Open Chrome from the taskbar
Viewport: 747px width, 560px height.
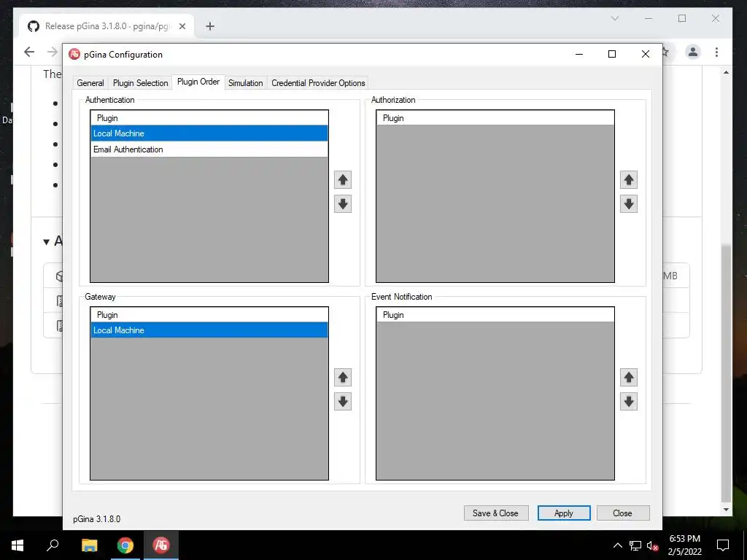pos(125,545)
